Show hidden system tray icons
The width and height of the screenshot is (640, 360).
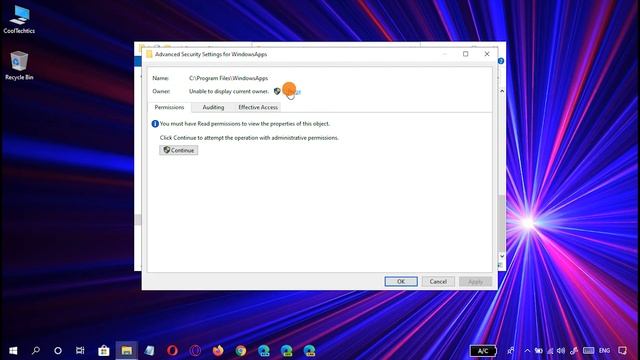pos(527,351)
